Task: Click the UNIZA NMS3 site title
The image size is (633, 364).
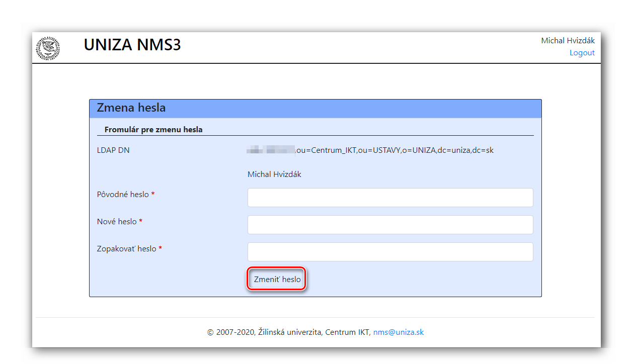Action: point(132,45)
